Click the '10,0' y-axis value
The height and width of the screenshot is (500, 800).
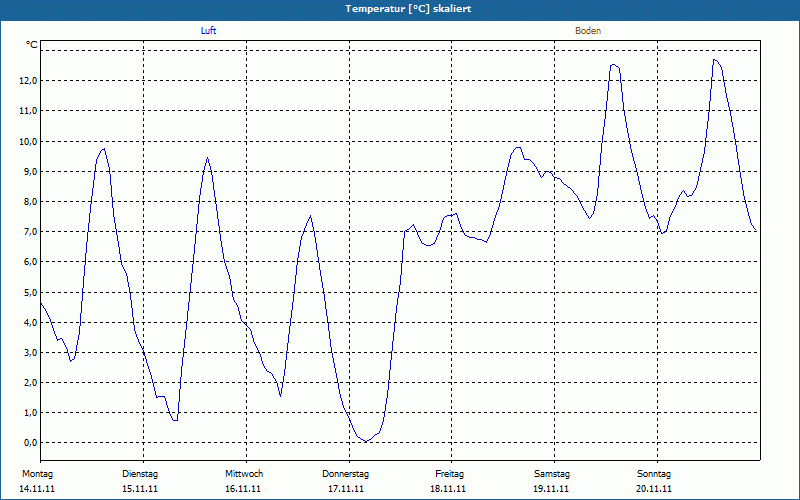29,141
